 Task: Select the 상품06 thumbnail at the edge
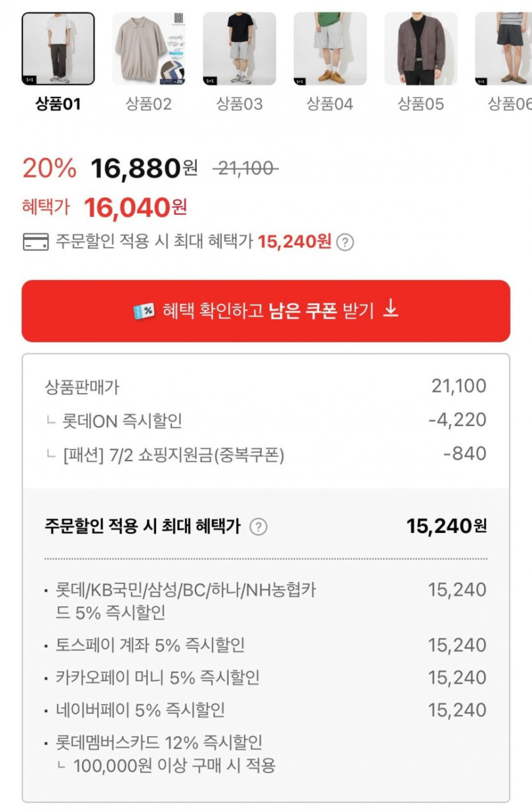(503, 49)
